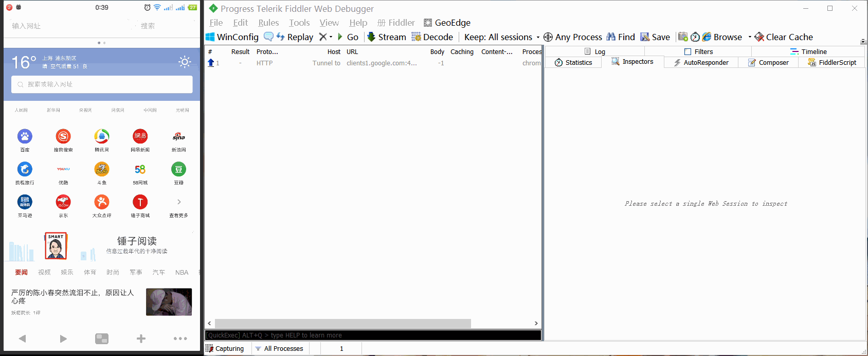Screen dimensions: 868x356
Task: Tap the sun weather icon on phone
Action: click(185, 62)
